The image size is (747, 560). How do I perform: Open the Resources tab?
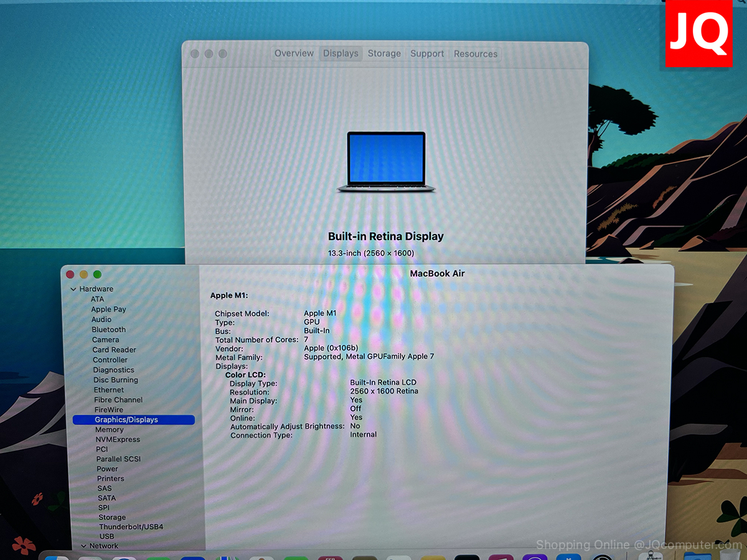click(x=476, y=54)
